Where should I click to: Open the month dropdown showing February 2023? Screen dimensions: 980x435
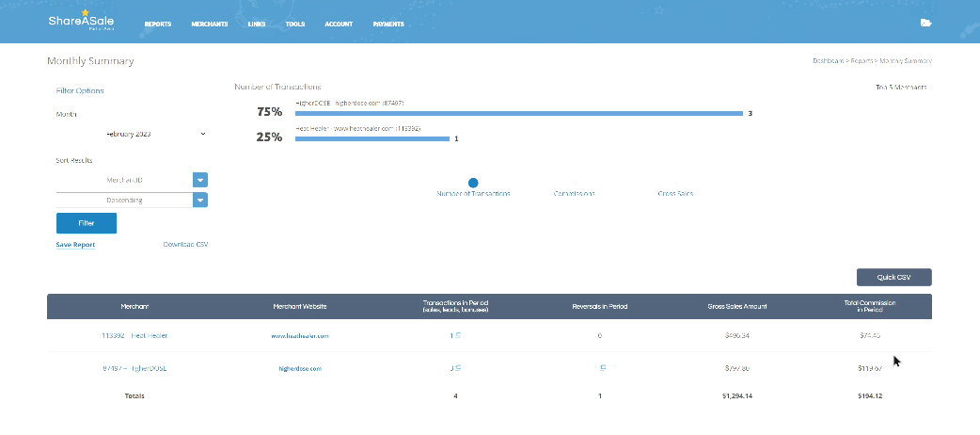132,134
